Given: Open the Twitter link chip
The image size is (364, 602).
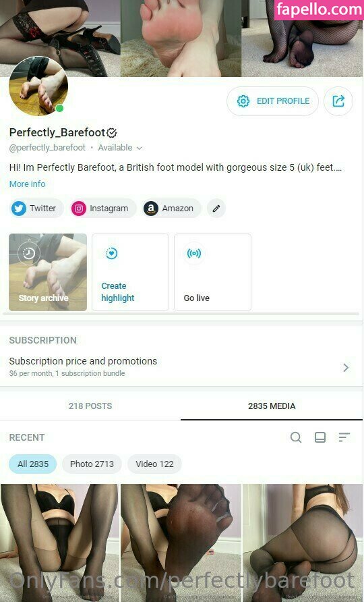Looking at the screenshot, I should (x=36, y=208).
